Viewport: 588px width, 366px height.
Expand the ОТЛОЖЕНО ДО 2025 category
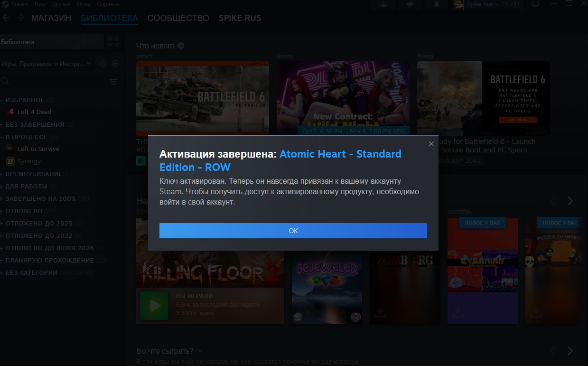pos(41,224)
